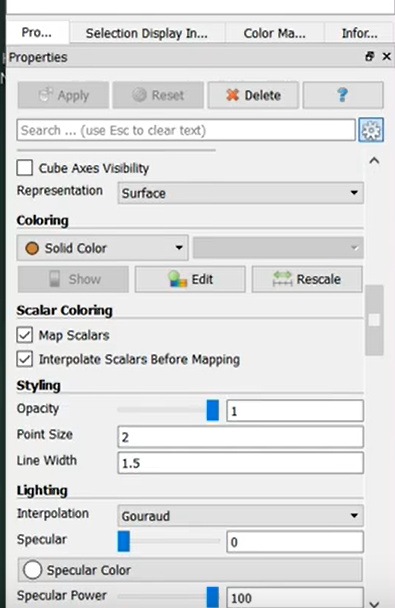Open the Gouraud interpolation dropdown
The image size is (395, 608).
[x=240, y=515]
